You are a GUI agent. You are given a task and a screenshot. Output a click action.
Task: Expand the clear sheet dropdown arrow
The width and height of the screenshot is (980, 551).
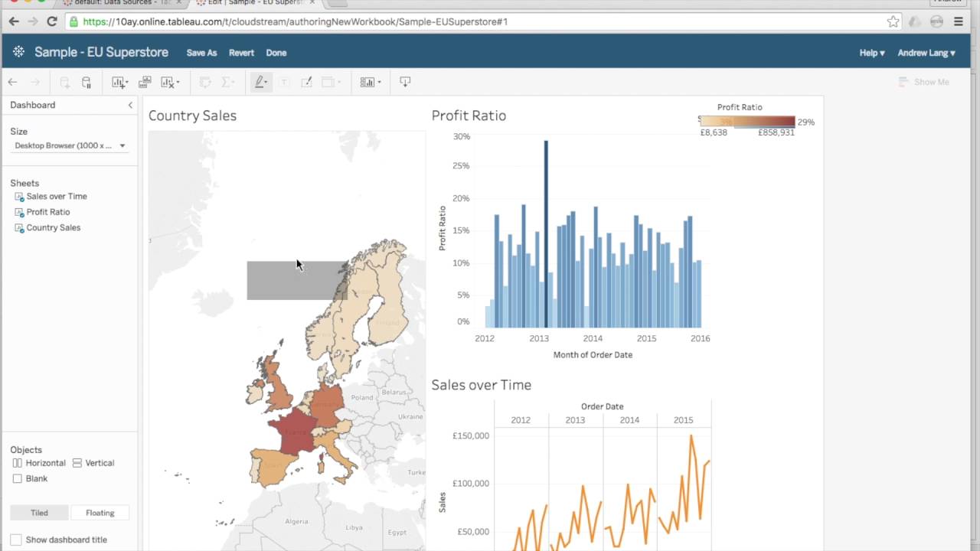click(178, 82)
